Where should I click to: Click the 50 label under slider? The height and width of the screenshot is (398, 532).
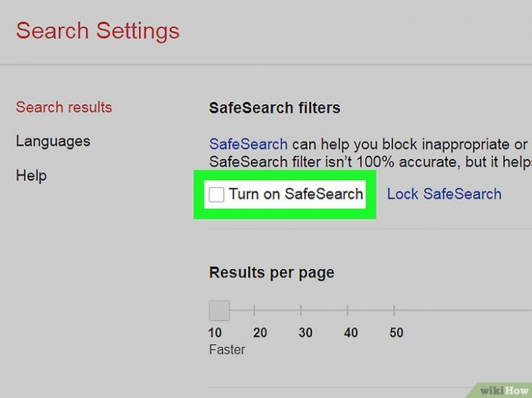click(x=396, y=333)
